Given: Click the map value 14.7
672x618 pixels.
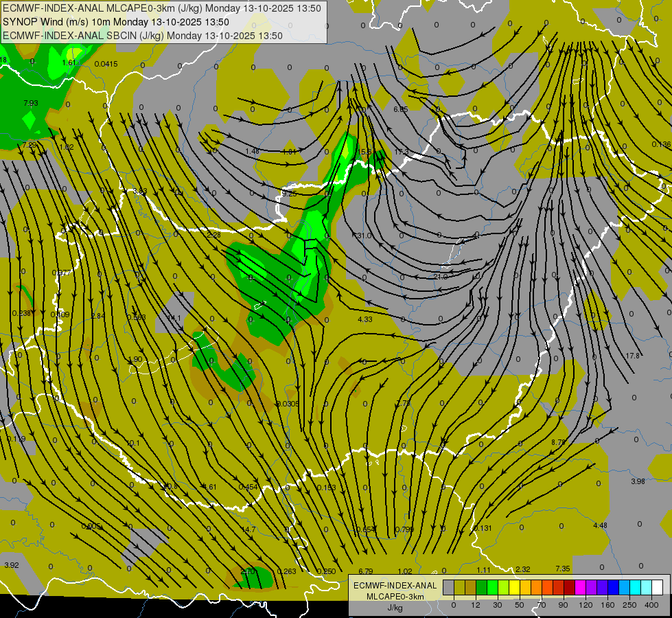Looking at the screenshot, I should pos(248,529).
